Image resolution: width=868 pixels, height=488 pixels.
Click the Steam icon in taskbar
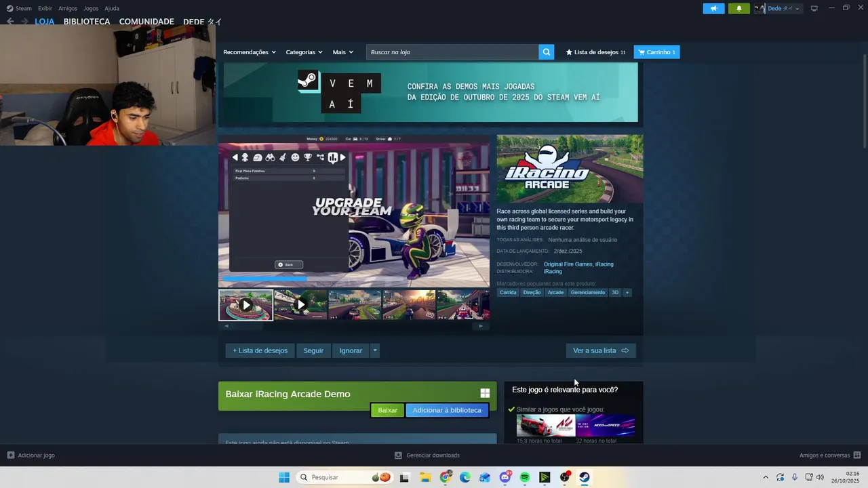pyautogui.click(x=585, y=477)
